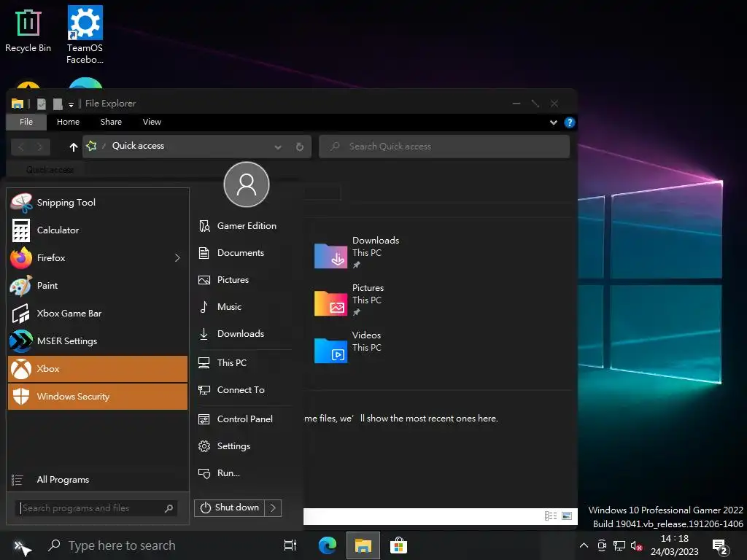
Task: Refresh the Quick access view
Action: [x=300, y=147]
